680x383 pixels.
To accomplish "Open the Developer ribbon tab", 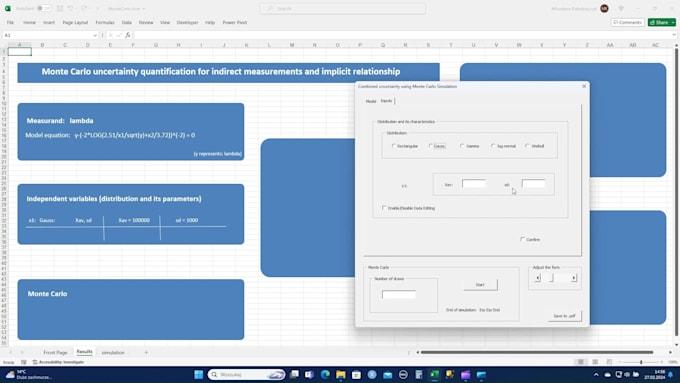I will tap(187, 23).
